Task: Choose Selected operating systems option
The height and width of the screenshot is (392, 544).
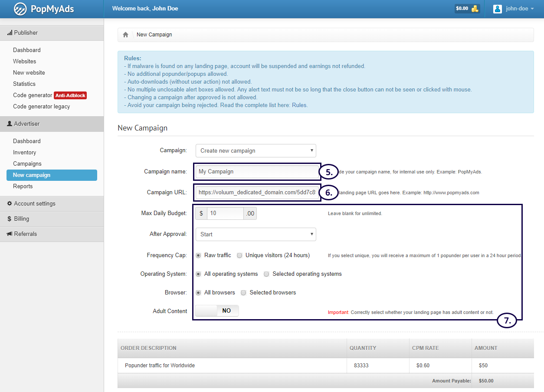Action: pyautogui.click(x=267, y=274)
